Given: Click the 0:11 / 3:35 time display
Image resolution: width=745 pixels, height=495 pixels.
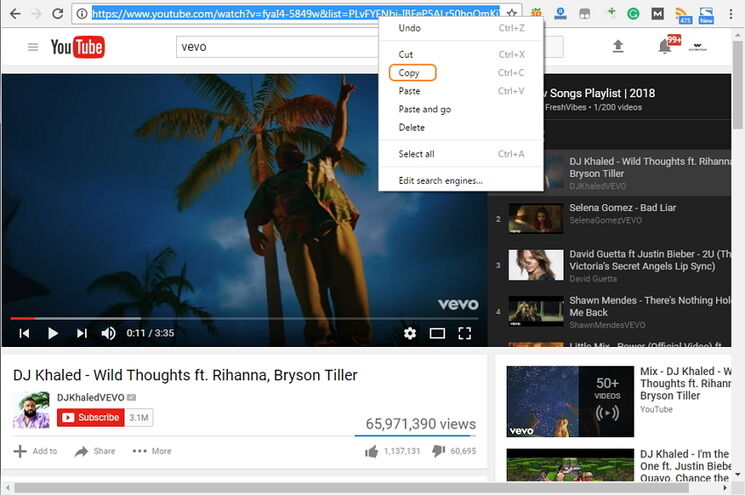Looking at the screenshot, I should (x=150, y=333).
